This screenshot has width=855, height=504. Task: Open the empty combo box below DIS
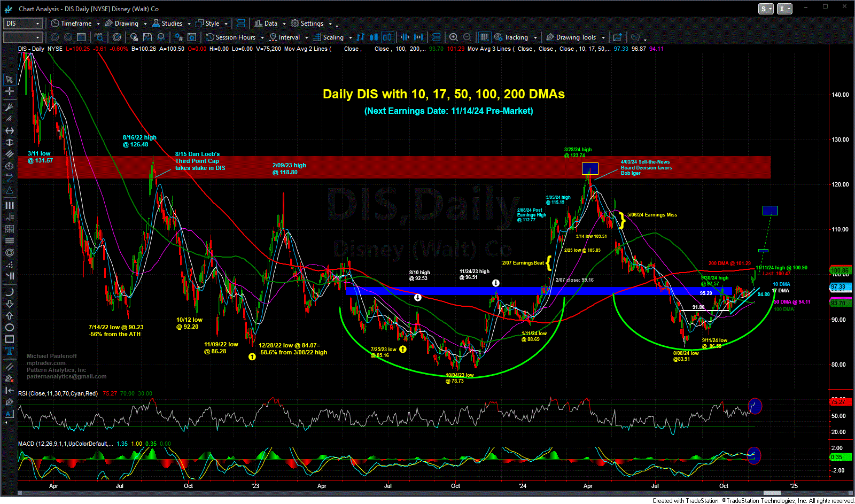pyautogui.click(x=22, y=37)
